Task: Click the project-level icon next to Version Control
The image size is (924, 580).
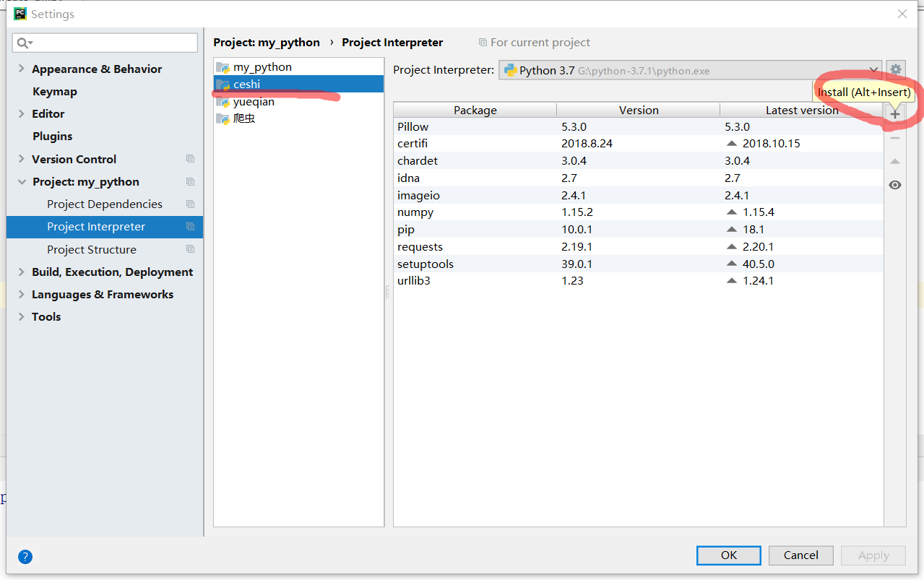Action: 190,159
